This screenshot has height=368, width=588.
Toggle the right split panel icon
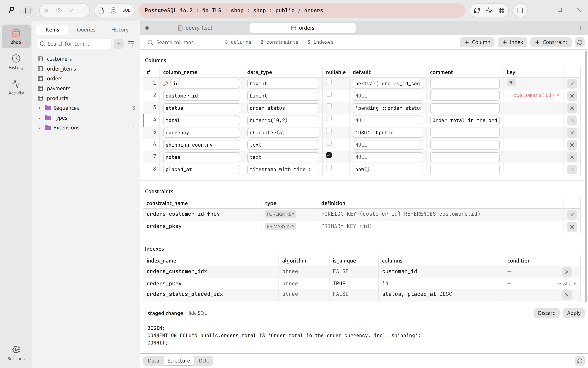[x=520, y=10]
